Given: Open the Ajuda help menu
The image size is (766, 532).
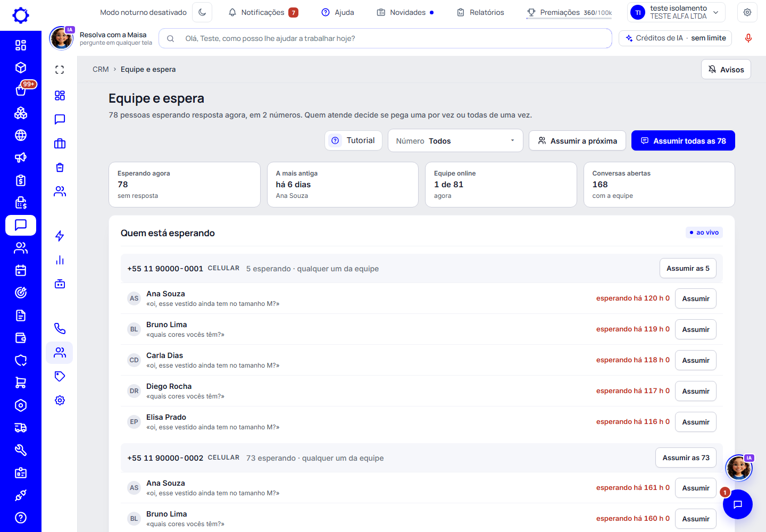Looking at the screenshot, I should pos(338,12).
